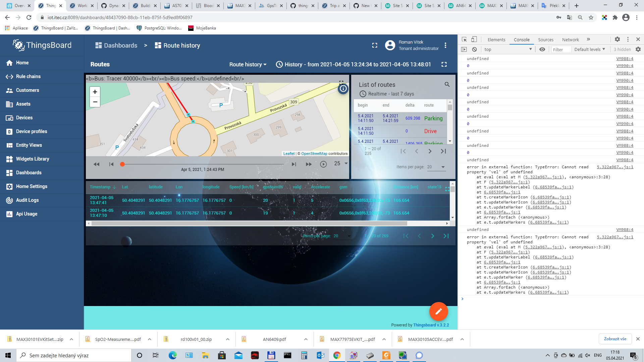Click the Device profiles sidebar icon
The height and width of the screenshot is (362, 644).
(x=9, y=132)
